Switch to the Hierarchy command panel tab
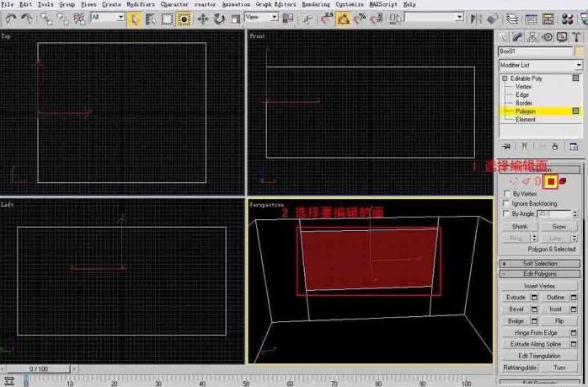This screenshot has height=387, width=588. click(x=532, y=37)
